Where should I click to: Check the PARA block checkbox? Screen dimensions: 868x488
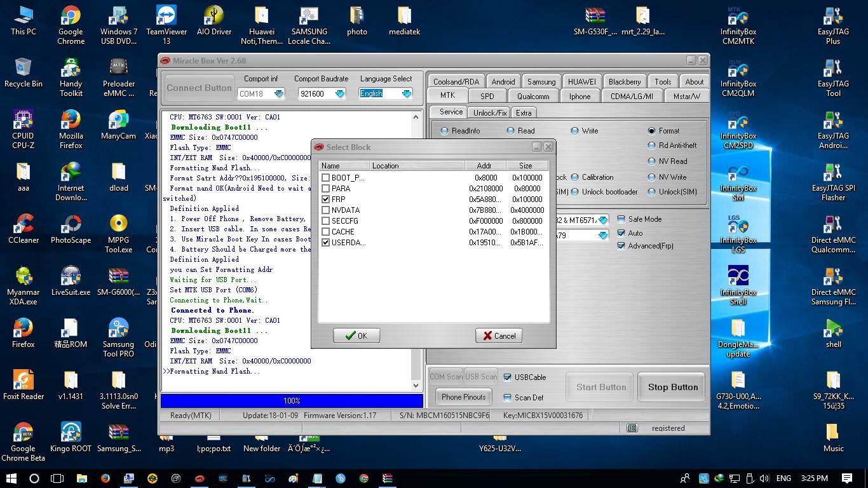coord(325,189)
